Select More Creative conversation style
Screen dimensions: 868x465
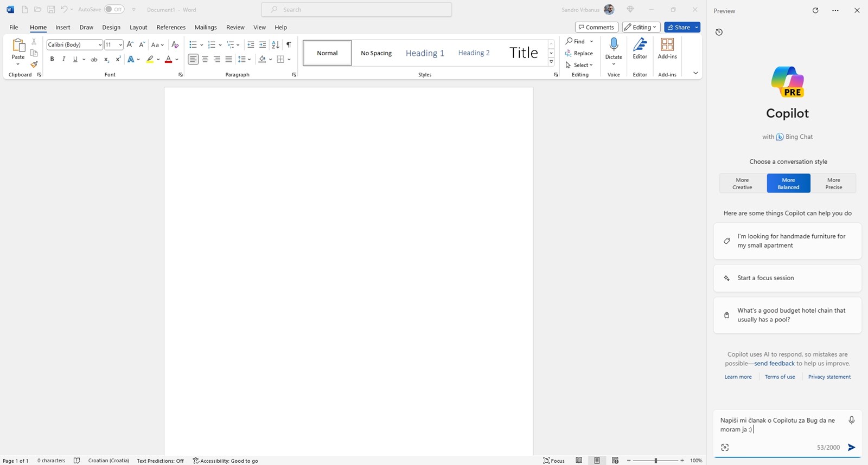point(742,183)
